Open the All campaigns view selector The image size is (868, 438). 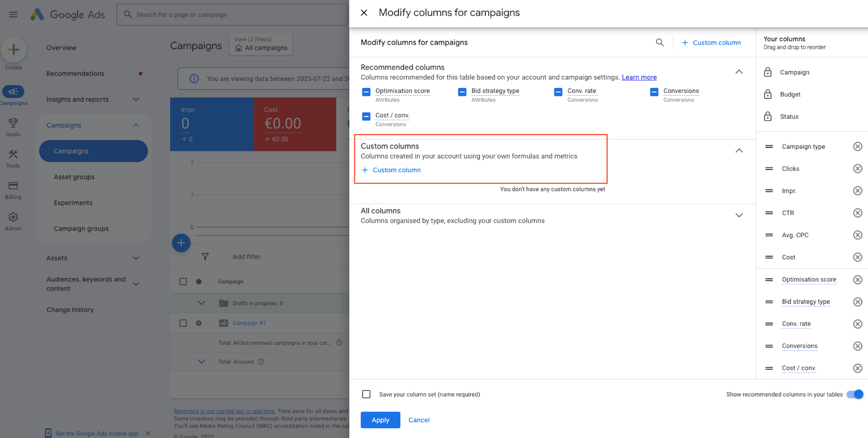[x=261, y=44]
